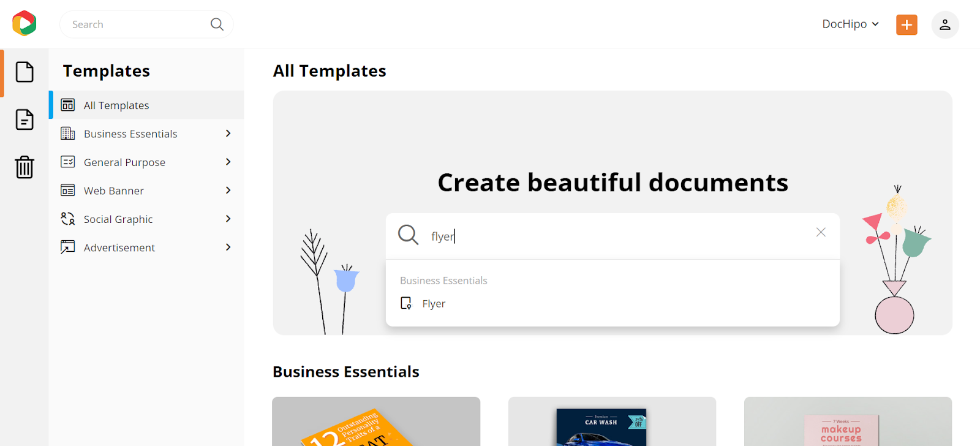
Task: Click the top Search input field
Action: [x=146, y=25]
